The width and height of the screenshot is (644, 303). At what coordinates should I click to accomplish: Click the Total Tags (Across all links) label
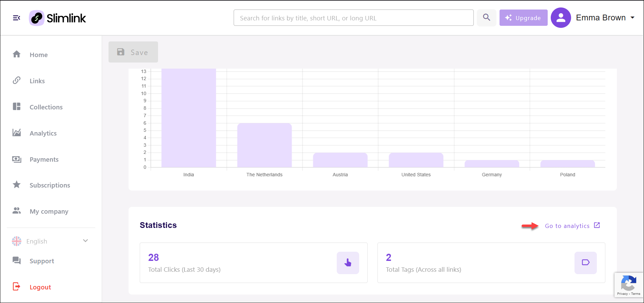[424, 270]
